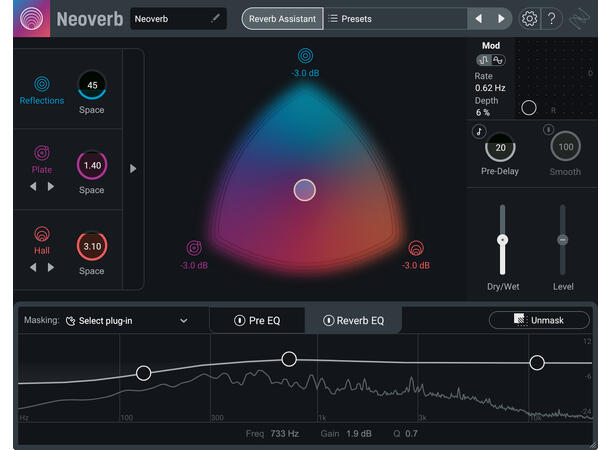The image size is (610, 450).
Task: Toggle the Pre EQ power icon
Action: [x=239, y=320]
